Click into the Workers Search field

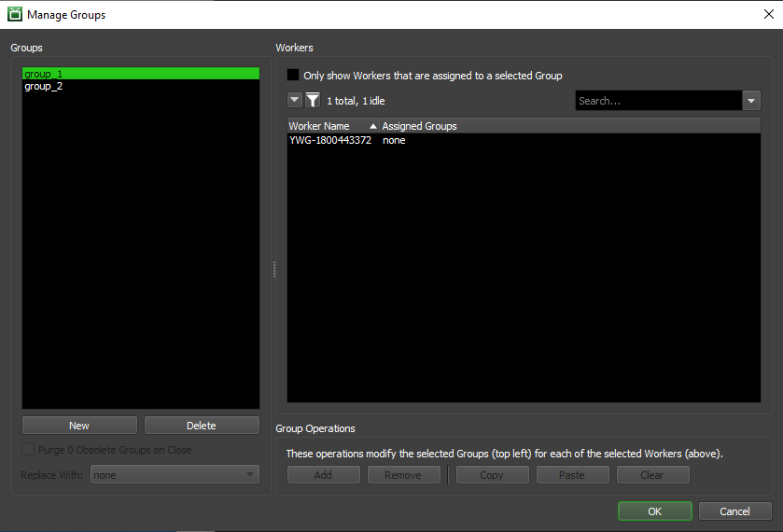pos(658,101)
